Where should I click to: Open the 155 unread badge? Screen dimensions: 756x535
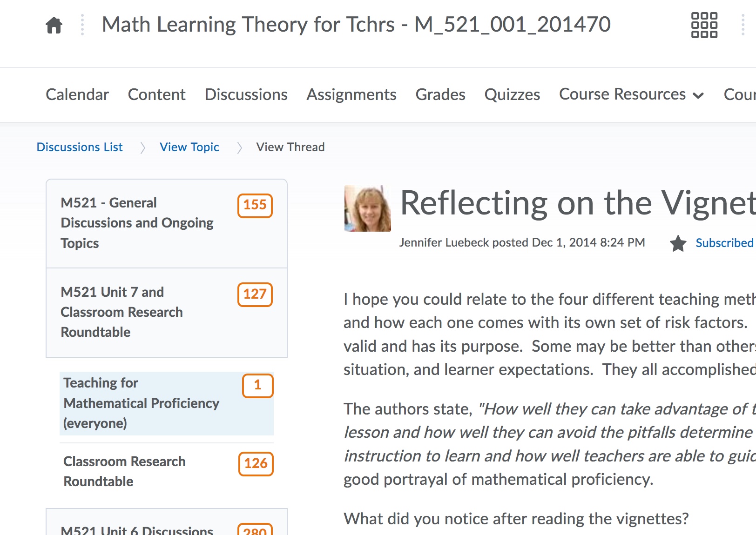pos(255,205)
